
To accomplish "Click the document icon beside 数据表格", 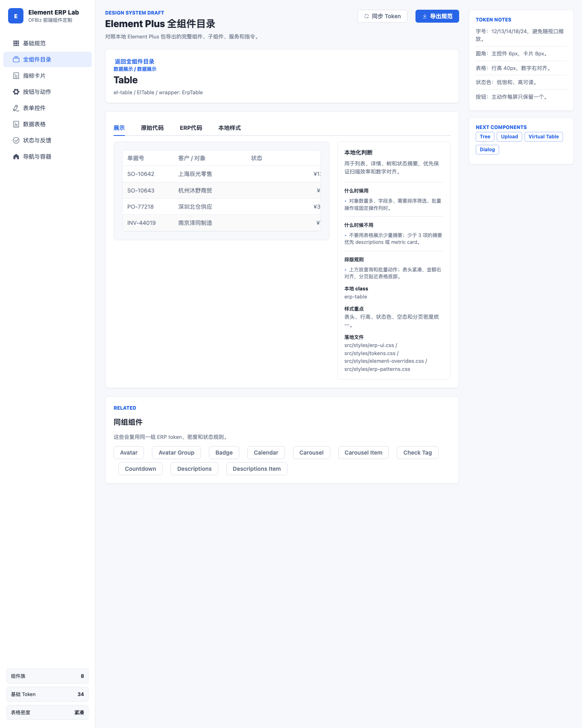I will (x=16, y=124).
